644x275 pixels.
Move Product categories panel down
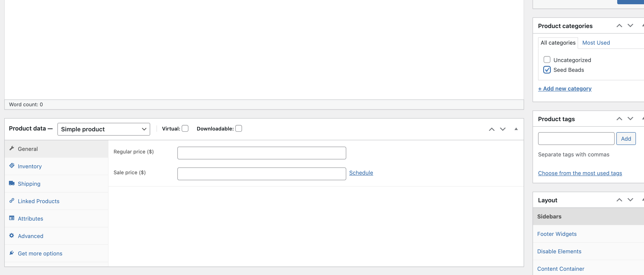pyautogui.click(x=630, y=26)
